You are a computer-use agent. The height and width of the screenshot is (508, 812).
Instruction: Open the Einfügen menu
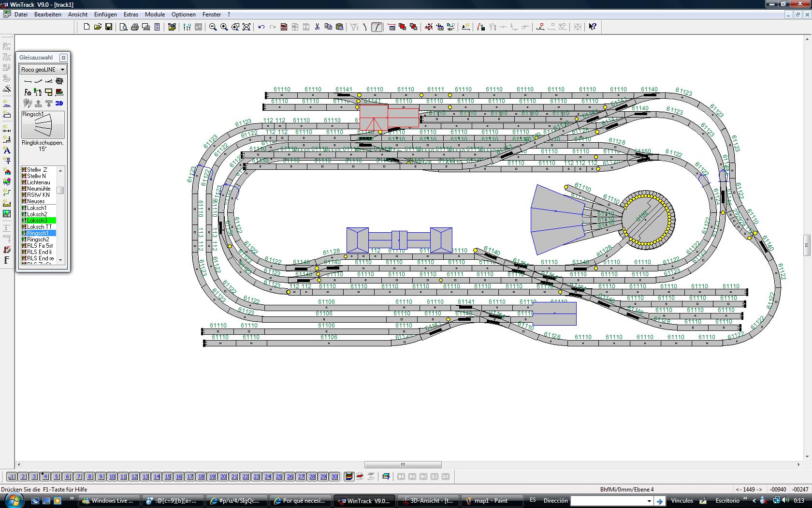click(x=105, y=15)
